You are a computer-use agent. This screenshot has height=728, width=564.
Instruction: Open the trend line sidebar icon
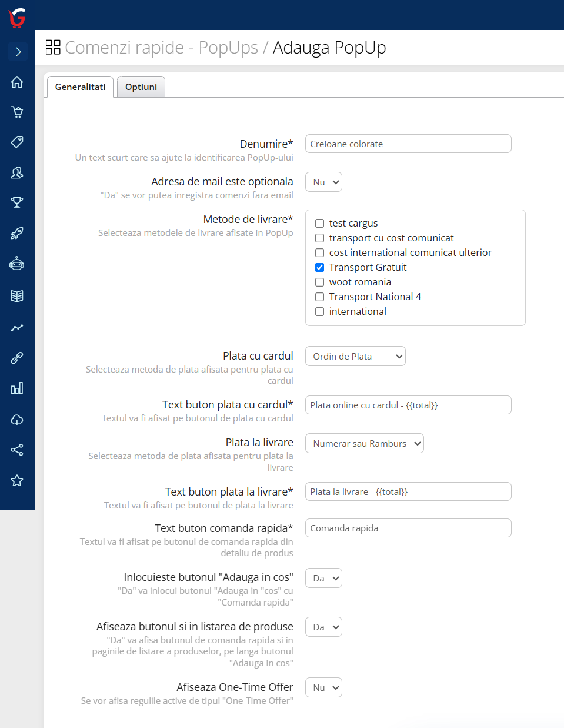(x=17, y=327)
